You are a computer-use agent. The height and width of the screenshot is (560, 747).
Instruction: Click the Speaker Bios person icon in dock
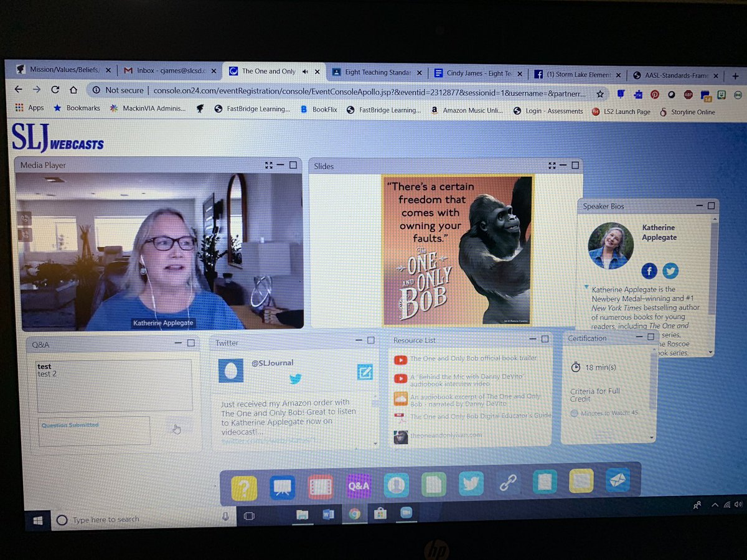(396, 485)
